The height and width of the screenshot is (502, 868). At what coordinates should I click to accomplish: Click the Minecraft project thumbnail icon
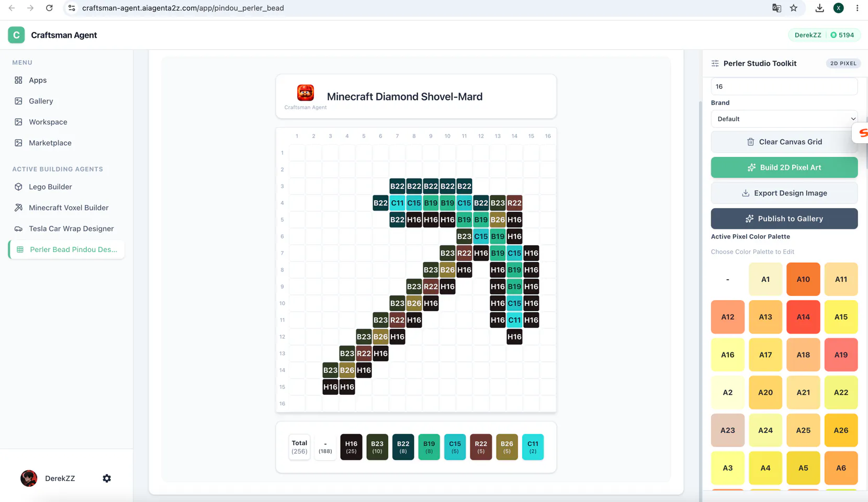306,93
